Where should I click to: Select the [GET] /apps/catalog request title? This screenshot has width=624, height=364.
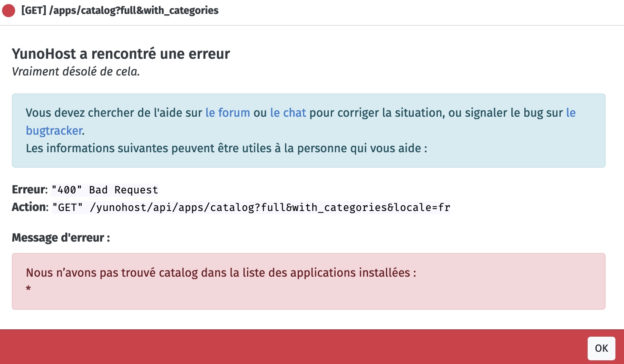120,10
